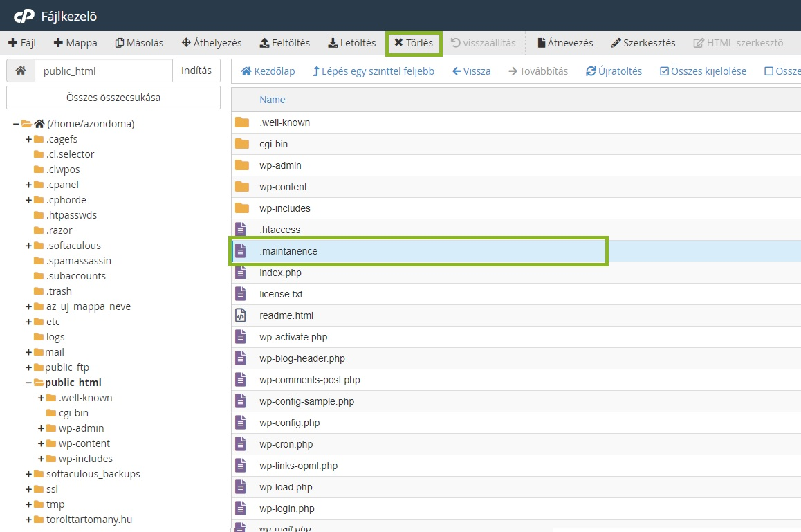
Task: Click the public_html path input field
Action: pos(103,71)
